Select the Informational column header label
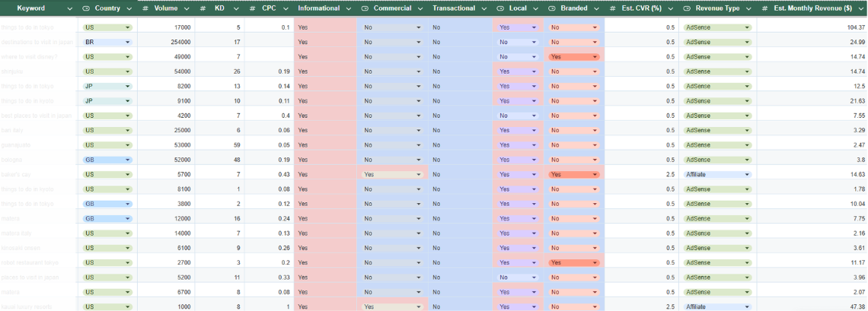The image size is (868, 311). tap(319, 8)
